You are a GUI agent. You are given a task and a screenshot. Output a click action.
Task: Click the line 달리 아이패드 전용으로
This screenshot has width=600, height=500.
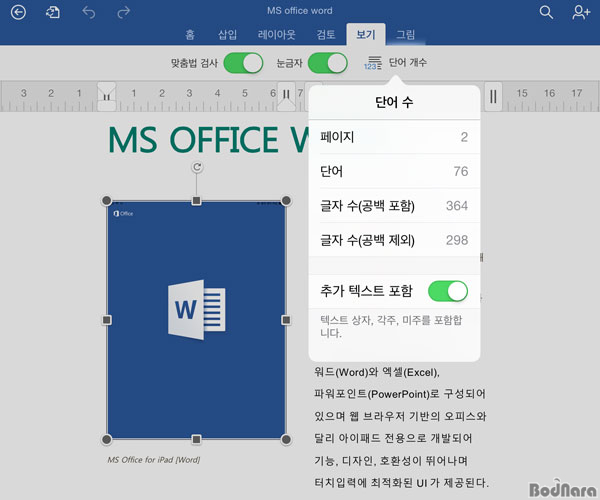tap(393, 438)
